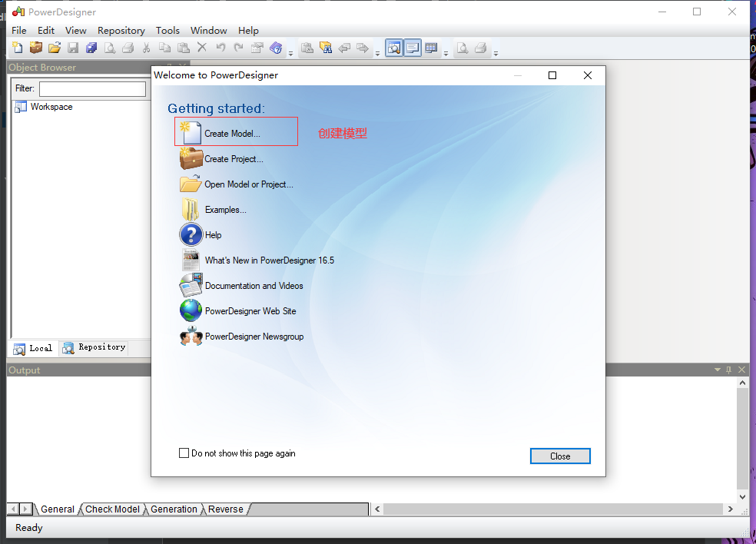
Task: Click the Redo arrow icon
Action: click(239, 48)
